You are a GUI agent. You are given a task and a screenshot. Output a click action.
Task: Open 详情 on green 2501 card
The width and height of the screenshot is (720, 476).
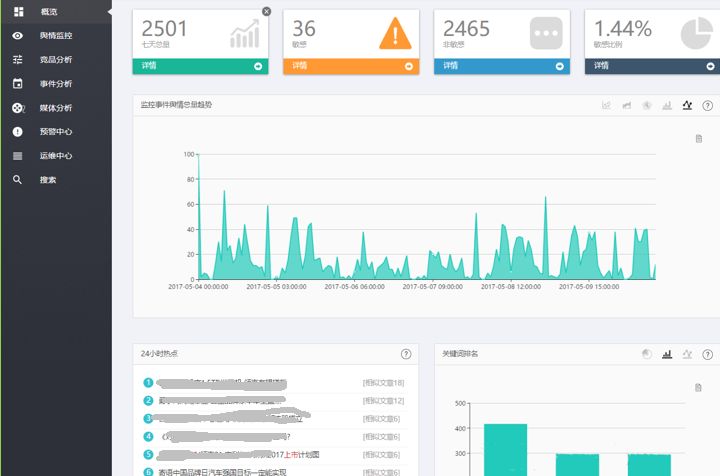point(200,66)
